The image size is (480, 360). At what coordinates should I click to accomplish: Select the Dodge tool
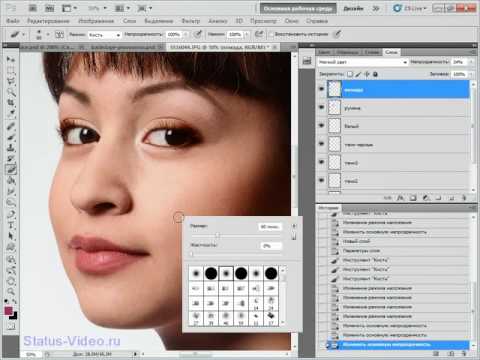(11, 202)
